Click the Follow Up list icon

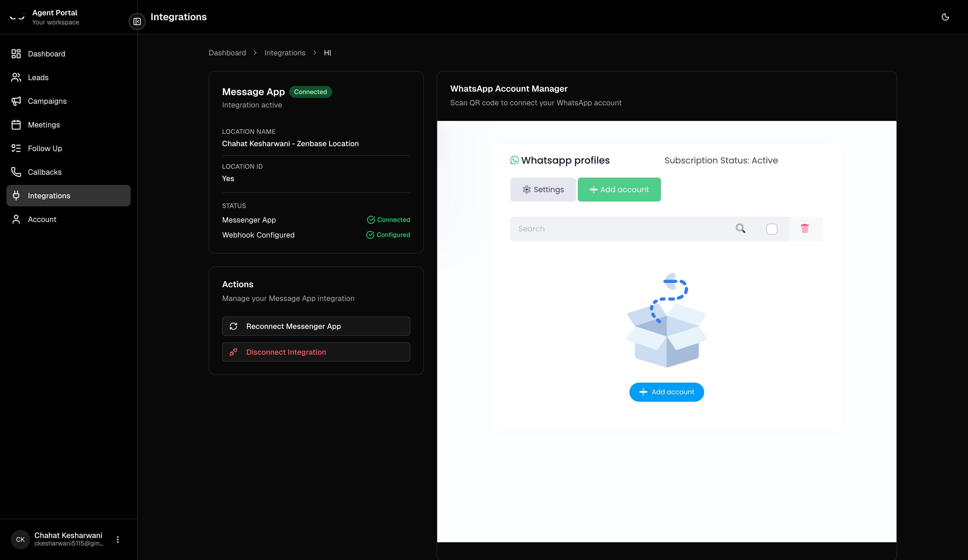click(16, 148)
